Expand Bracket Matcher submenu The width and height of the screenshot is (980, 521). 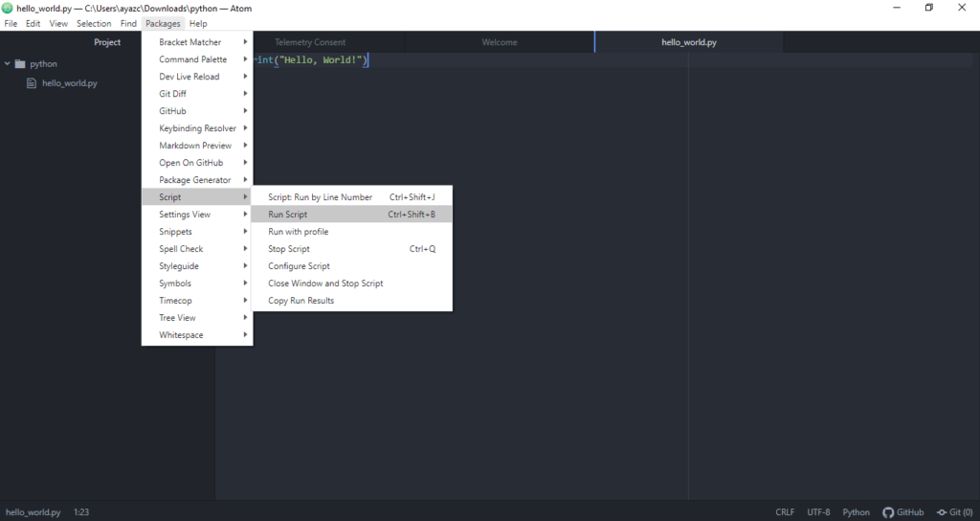pos(197,42)
